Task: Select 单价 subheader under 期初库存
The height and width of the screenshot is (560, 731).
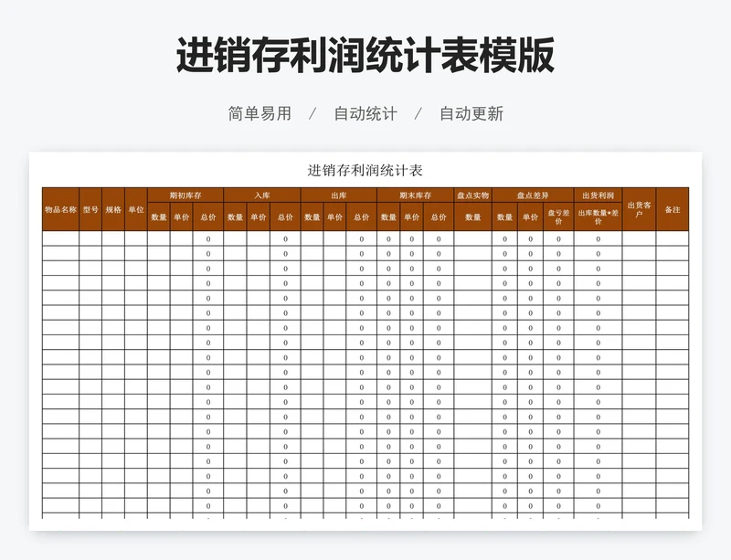Action: 181,217
